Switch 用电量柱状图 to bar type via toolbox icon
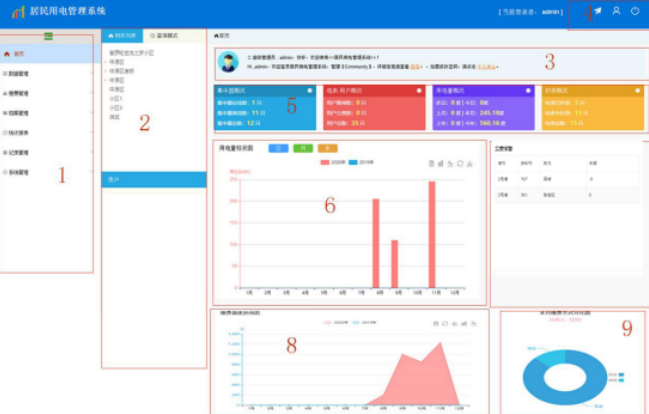 (x=440, y=164)
